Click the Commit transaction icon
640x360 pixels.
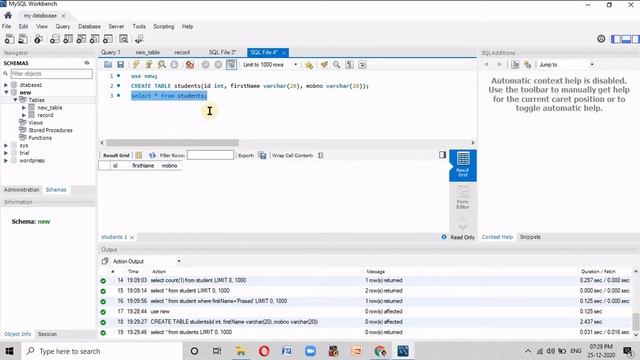205,64
